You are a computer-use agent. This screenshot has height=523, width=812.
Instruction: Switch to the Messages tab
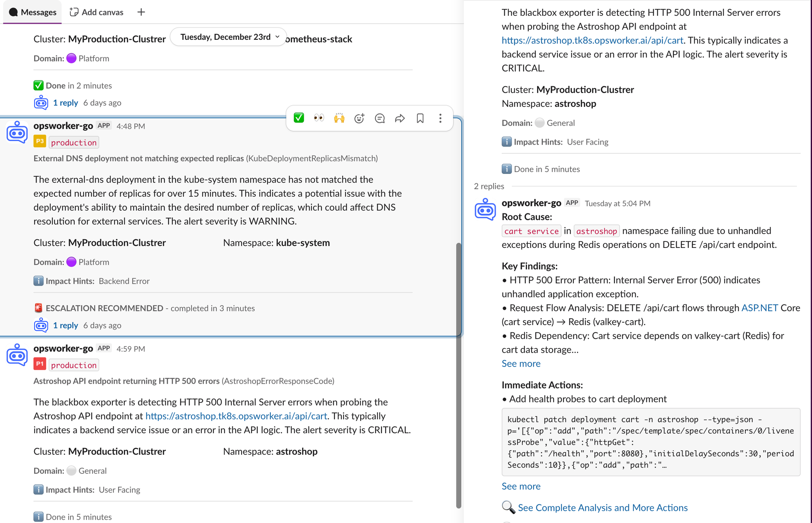[32, 12]
